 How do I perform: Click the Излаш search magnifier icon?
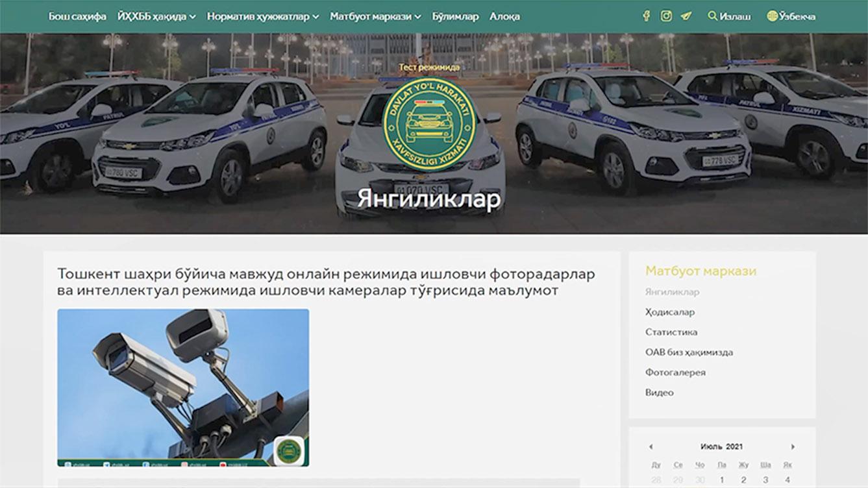pos(713,16)
